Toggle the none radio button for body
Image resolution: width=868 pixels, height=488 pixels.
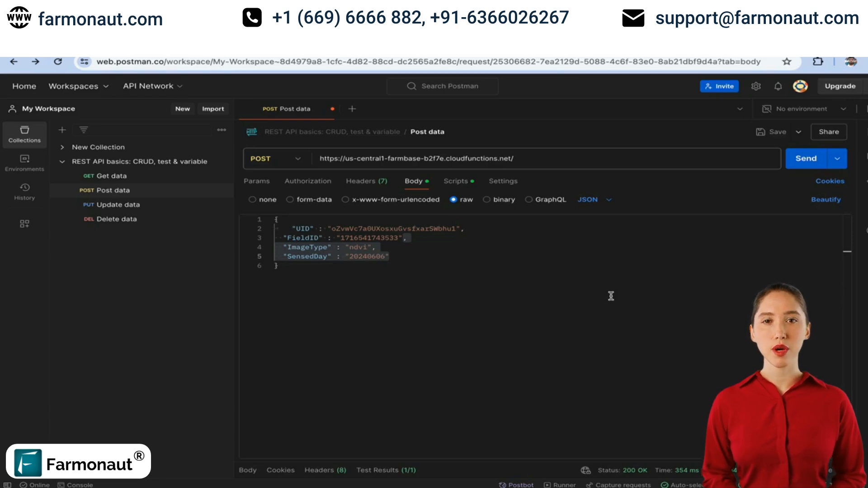[x=251, y=199]
